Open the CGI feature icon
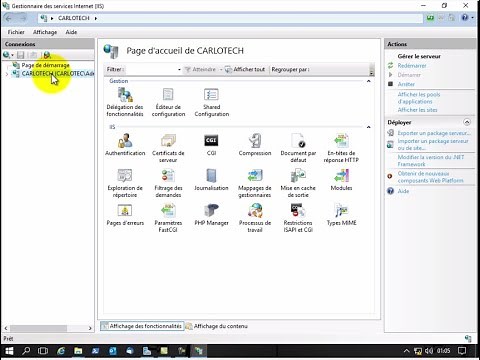 coord(211,145)
